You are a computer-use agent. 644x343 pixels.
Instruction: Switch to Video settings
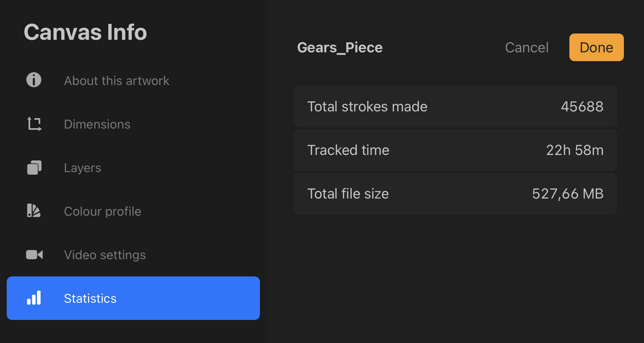[105, 255]
